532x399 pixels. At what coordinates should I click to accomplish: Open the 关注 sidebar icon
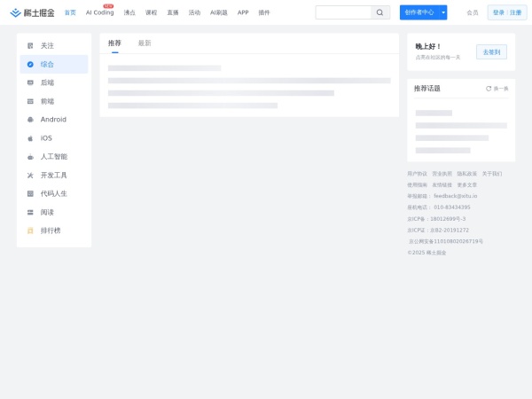click(30, 45)
